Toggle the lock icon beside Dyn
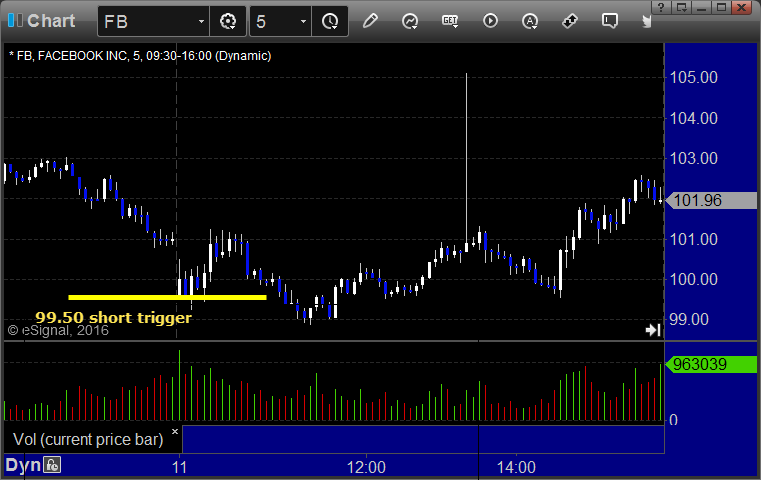 [52, 465]
